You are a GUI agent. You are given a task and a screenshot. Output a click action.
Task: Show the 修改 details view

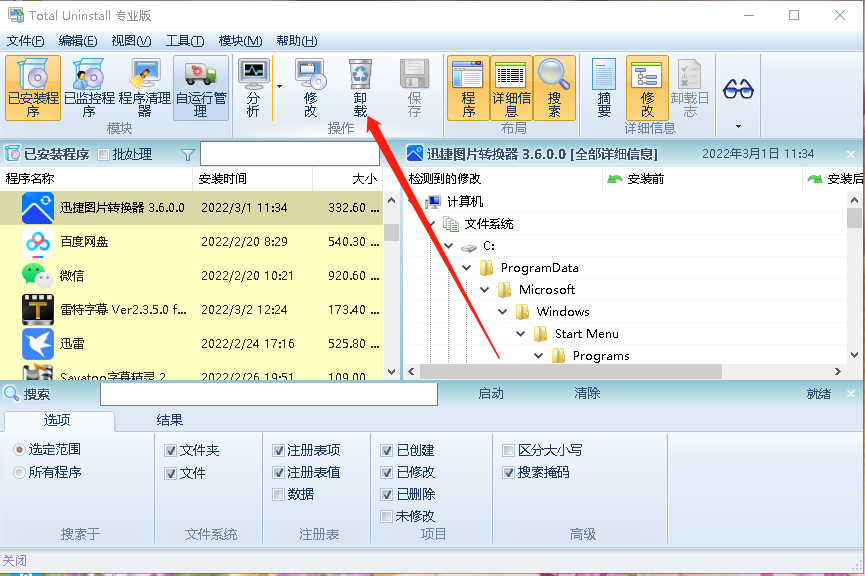pyautogui.click(x=647, y=88)
